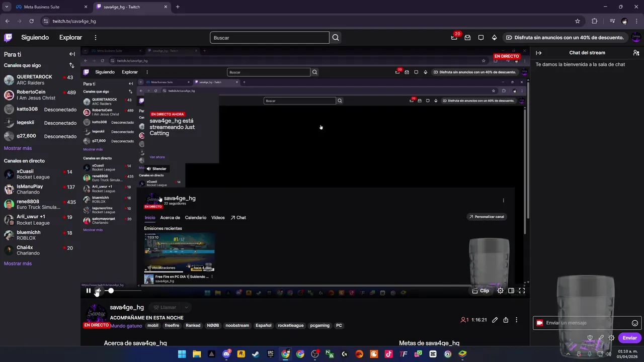Click the browser address bar URL
Screen dimensions: 644x362
point(74,21)
